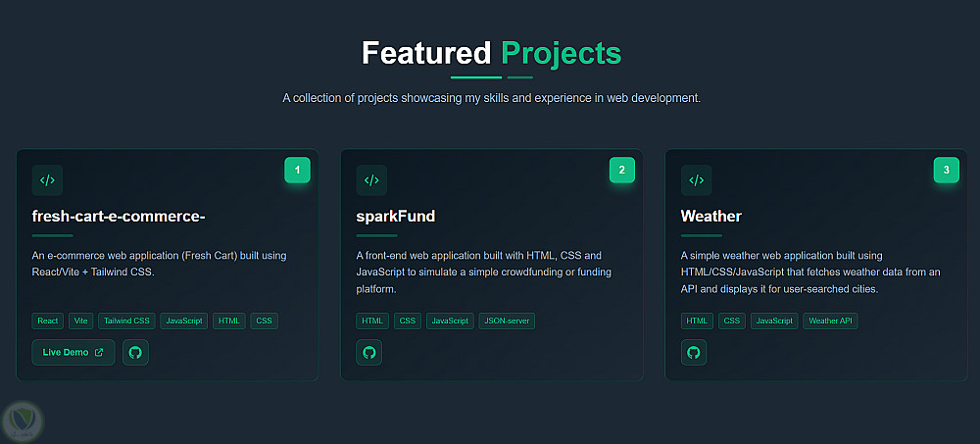
Task: Open the Live Demo link
Action: (73, 353)
